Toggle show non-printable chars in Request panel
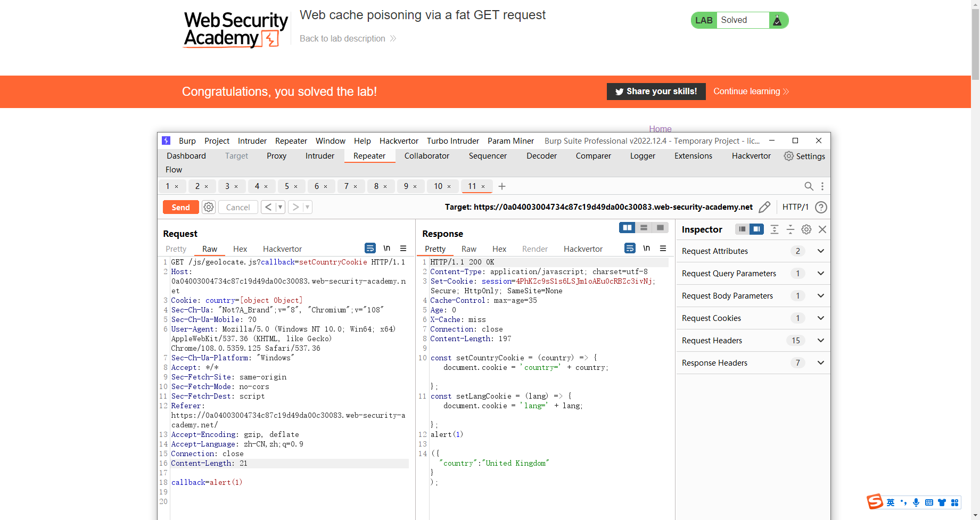 387,248
